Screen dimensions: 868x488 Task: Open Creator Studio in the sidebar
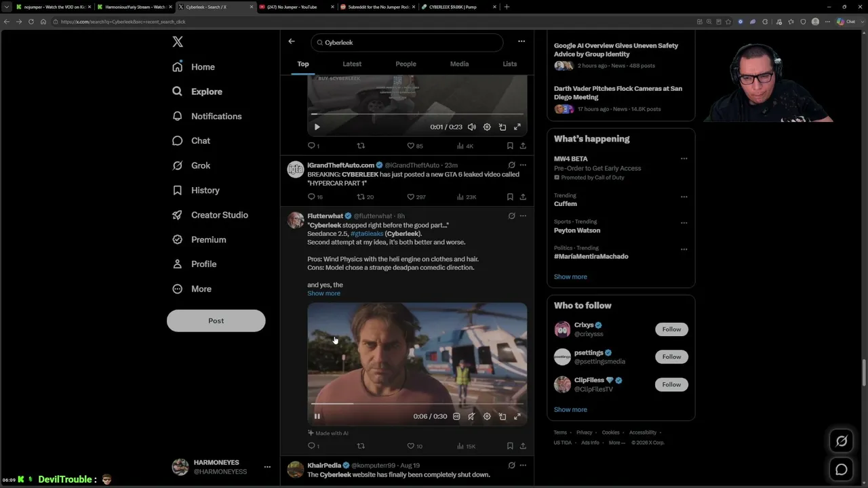pyautogui.click(x=211, y=215)
